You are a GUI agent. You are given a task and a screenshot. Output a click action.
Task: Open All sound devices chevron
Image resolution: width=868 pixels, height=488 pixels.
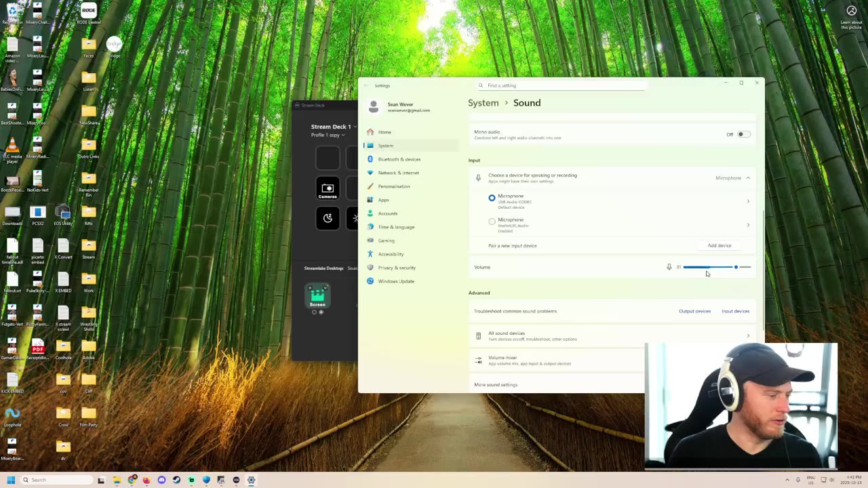(x=748, y=335)
